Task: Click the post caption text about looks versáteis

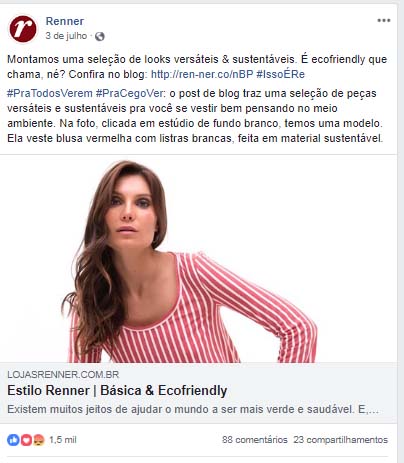Action: pos(197,67)
